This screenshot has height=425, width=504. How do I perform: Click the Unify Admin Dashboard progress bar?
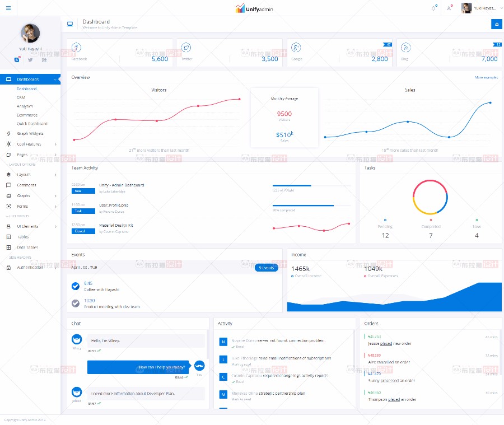point(311,185)
